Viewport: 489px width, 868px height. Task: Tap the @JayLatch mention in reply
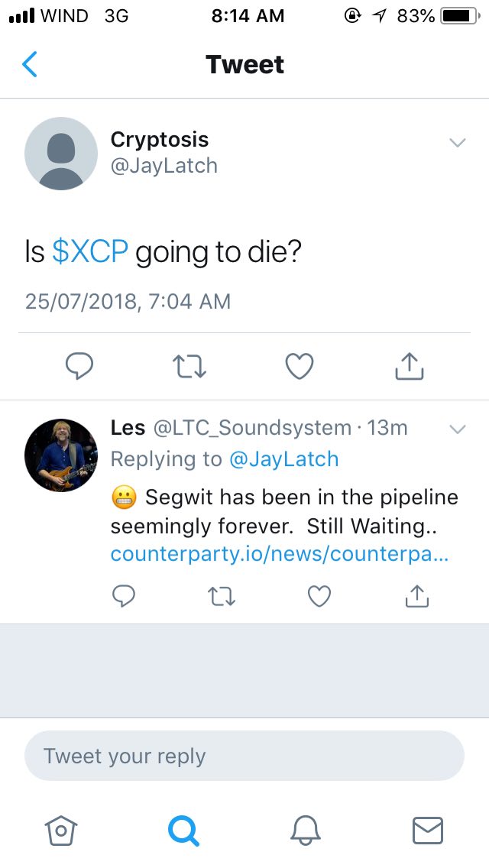coord(283,459)
